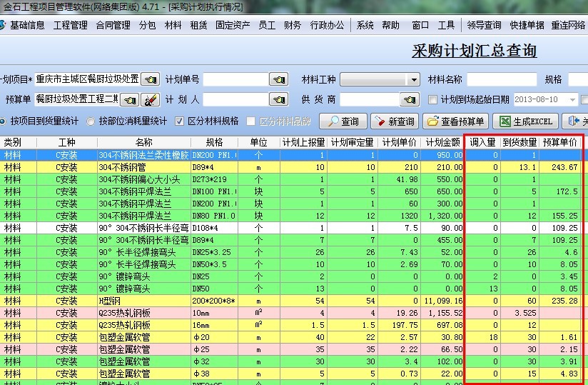This screenshot has width=588, height=385.
Task: Open the 工程管理 menu
Action: coord(70,25)
